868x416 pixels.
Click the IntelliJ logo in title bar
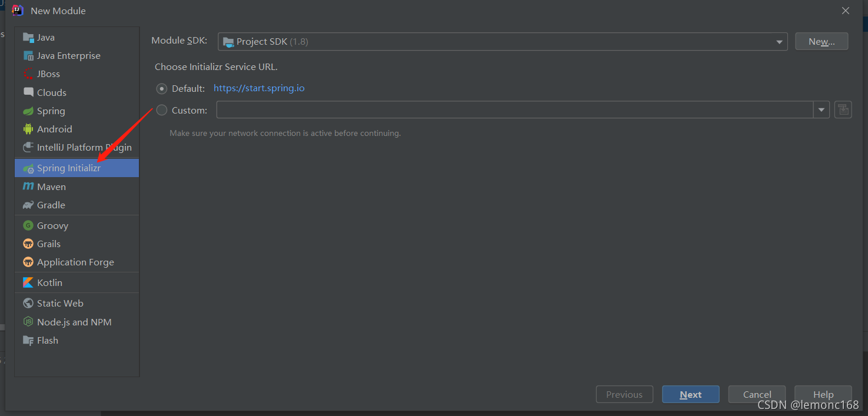pyautogui.click(x=18, y=10)
